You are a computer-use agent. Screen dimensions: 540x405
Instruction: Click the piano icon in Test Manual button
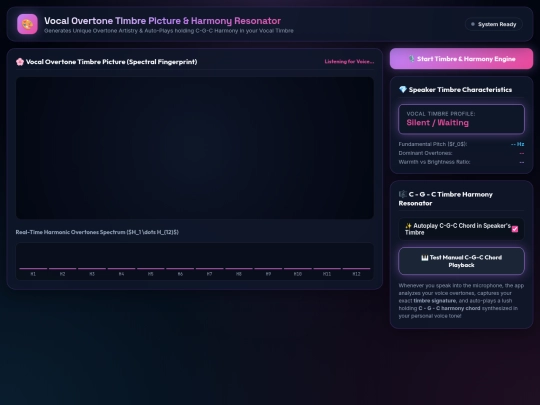[x=425, y=258]
